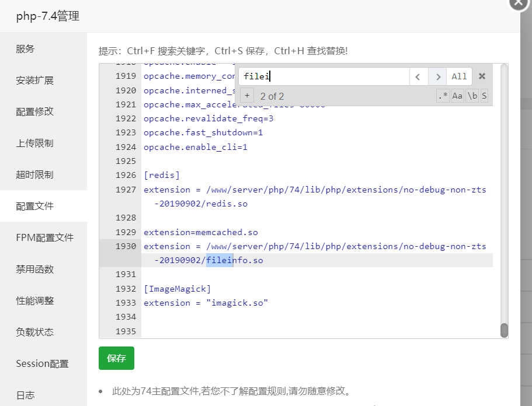Open the 服务 tab
Screen dimensions: 532x406
(x=43, y=49)
